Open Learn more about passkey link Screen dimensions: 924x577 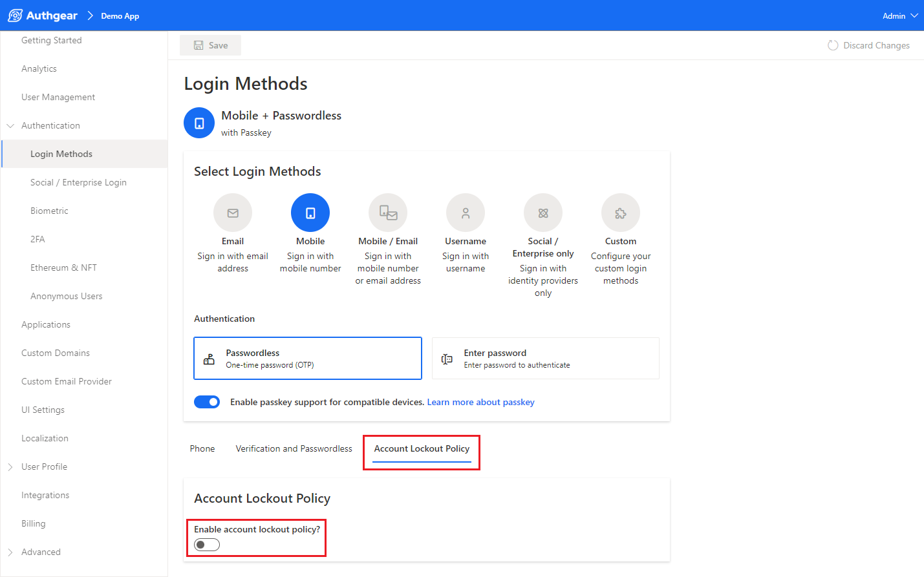pyautogui.click(x=480, y=402)
